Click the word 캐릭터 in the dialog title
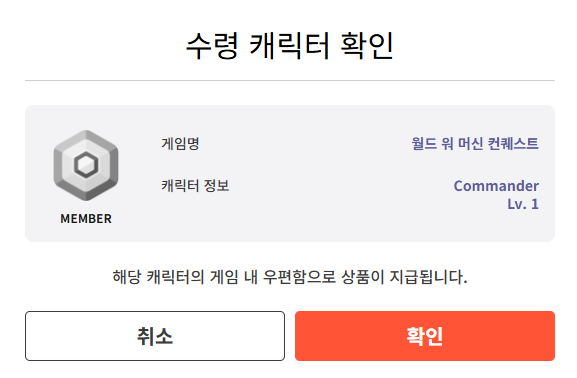577x378 pixels. coord(289,46)
